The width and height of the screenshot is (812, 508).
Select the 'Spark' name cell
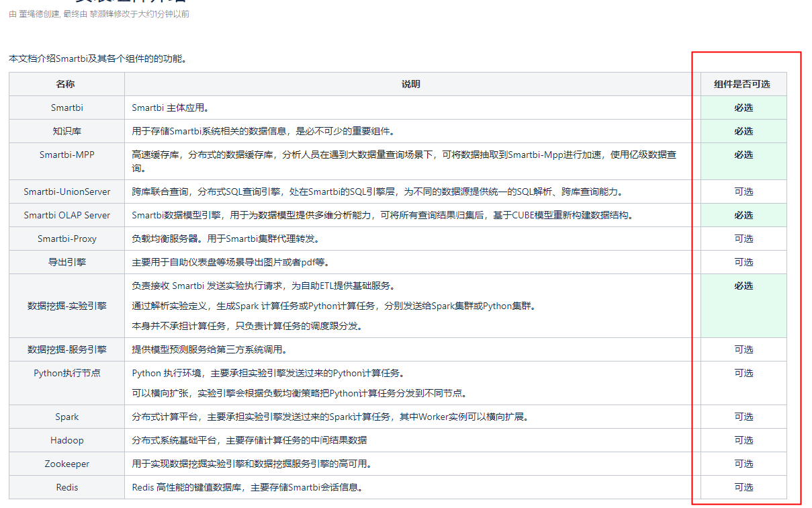(66, 417)
